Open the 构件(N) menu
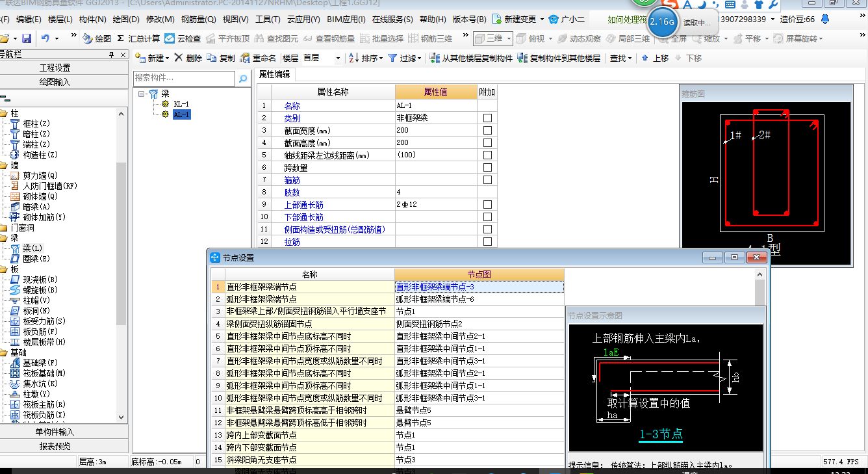Viewport: 868px width, 474px height. click(x=92, y=20)
